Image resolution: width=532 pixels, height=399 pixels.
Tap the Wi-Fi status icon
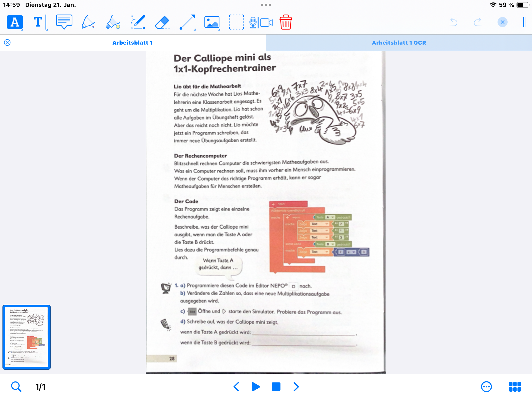[x=493, y=5]
